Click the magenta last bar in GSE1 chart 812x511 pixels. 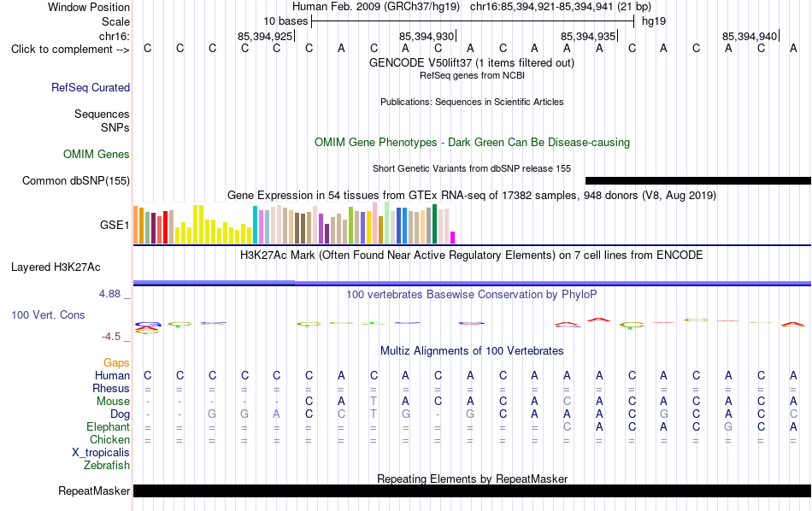point(453,238)
